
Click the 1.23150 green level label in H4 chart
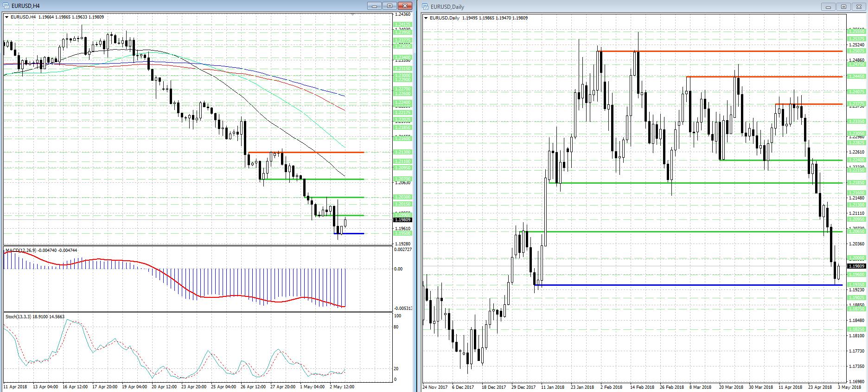point(402,69)
